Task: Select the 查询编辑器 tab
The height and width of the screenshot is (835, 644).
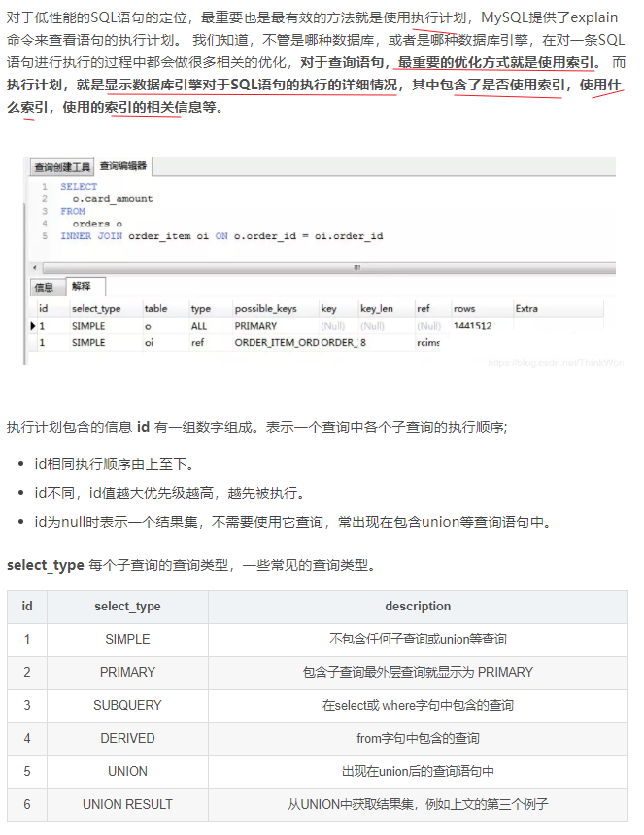Action: click(123, 166)
